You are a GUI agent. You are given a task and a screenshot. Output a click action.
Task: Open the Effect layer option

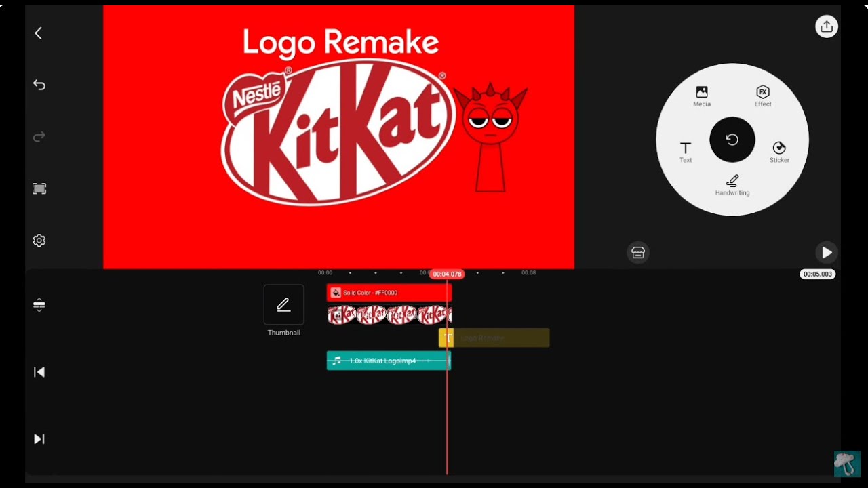click(763, 96)
